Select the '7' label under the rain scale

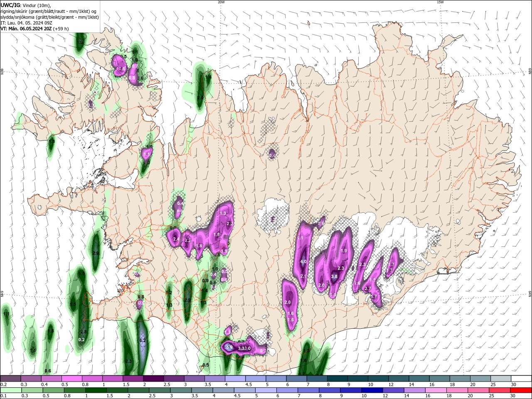tap(299, 396)
